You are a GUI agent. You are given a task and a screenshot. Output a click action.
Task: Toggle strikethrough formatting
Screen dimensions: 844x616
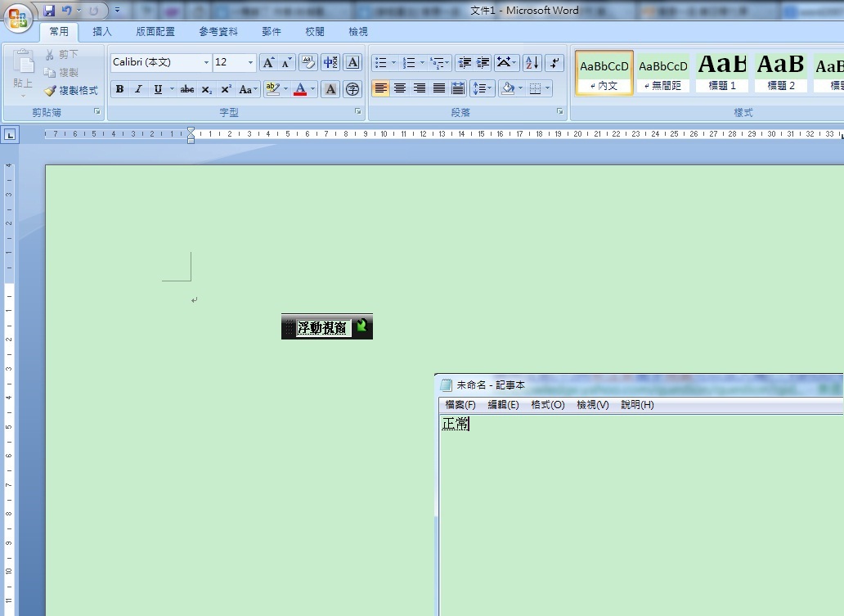(187, 89)
